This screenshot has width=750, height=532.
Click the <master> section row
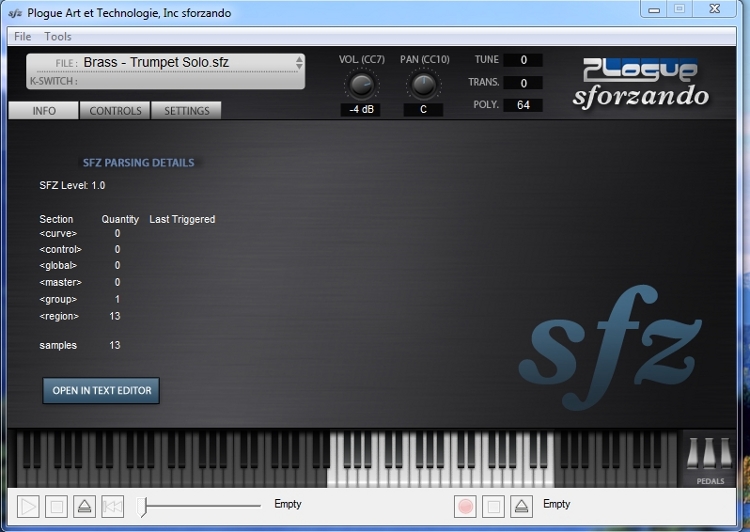pos(80,282)
